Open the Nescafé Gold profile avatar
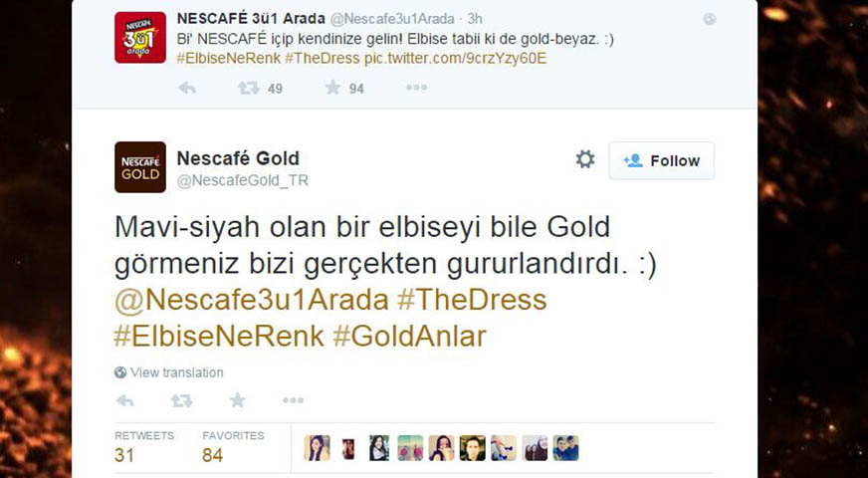The image size is (868, 478). tap(140, 167)
